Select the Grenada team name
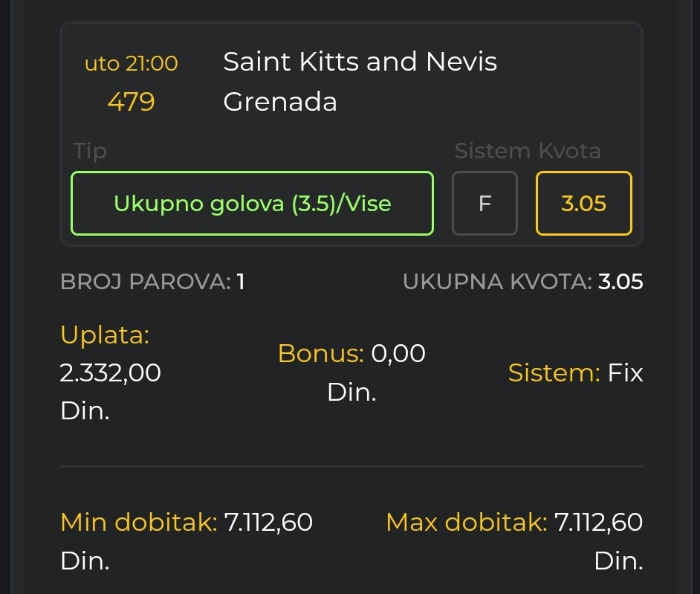 (x=280, y=101)
